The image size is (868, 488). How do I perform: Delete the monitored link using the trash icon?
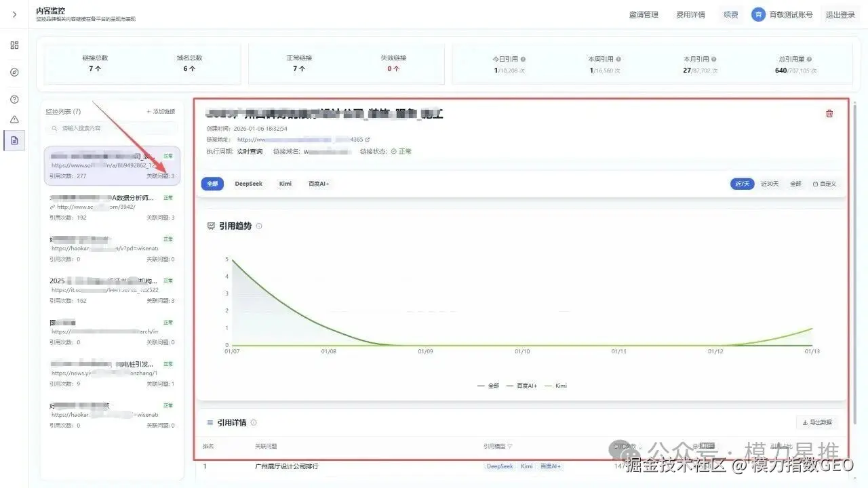829,113
